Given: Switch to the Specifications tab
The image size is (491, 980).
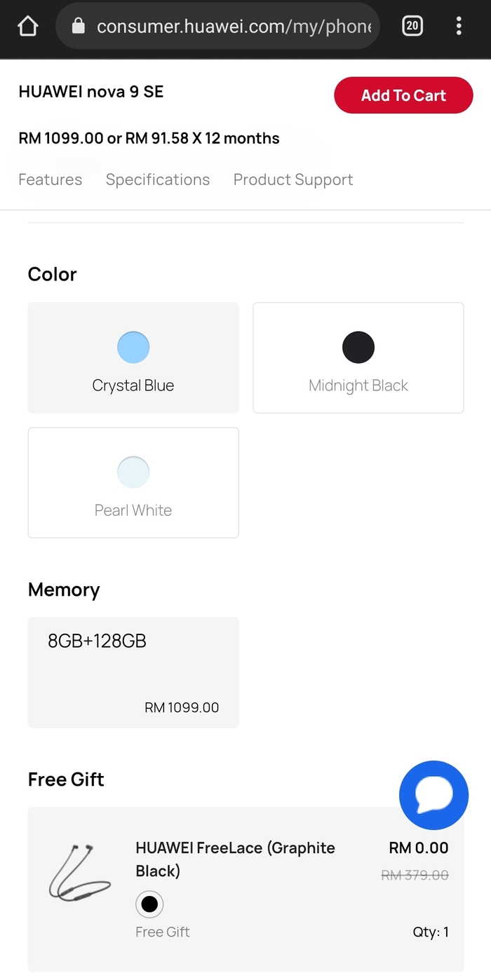Looking at the screenshot, I should tap(158, 180).
